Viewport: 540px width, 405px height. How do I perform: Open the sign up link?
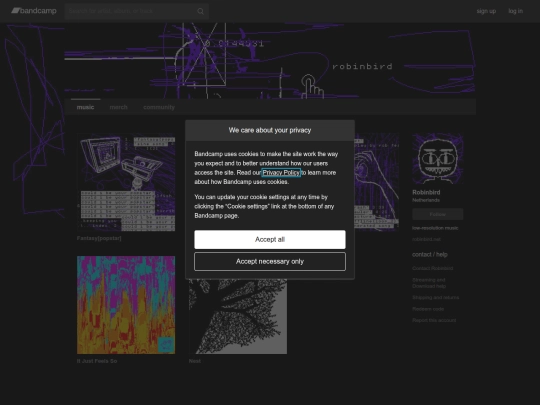pos(486,11)
